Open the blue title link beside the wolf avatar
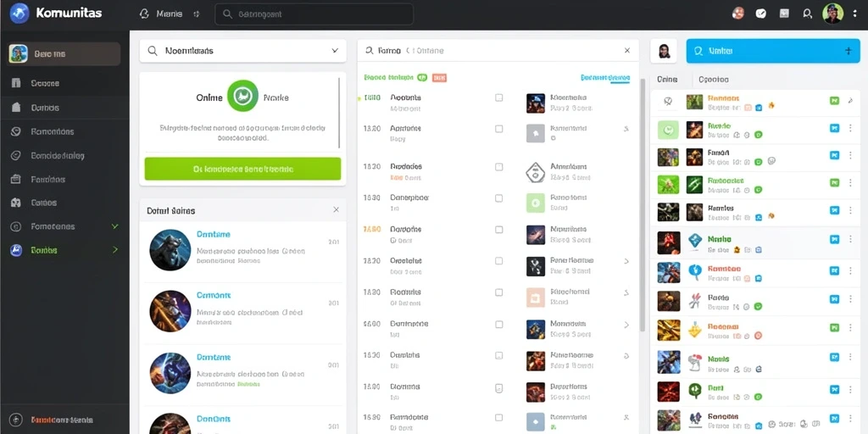This screenshot has width=868, height=434. (213, 234)
